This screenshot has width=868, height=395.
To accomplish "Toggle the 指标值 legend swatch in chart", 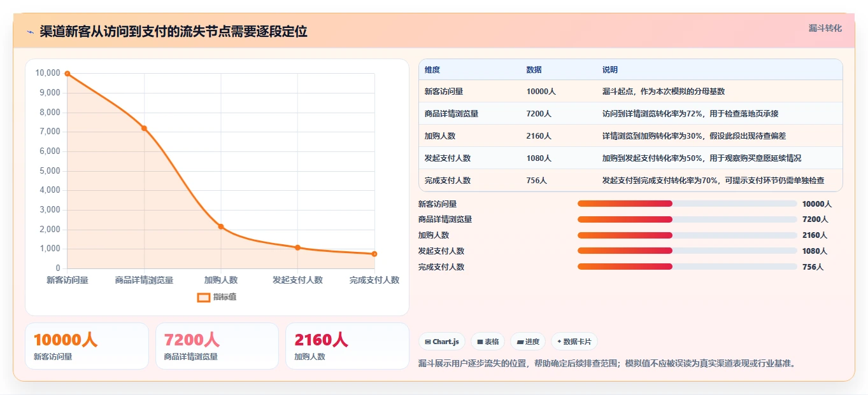I will pyautogui.click(x=204, y=297).
